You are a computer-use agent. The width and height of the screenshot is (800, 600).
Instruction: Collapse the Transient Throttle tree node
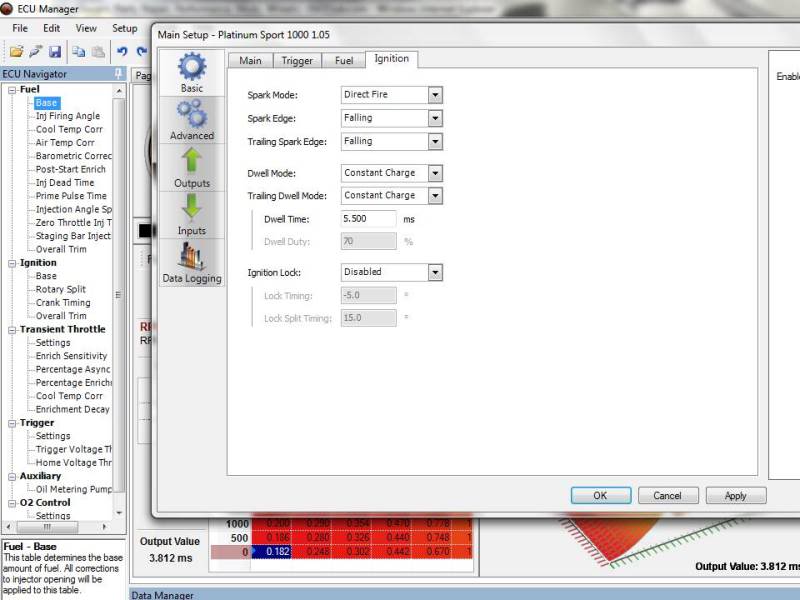pyautogui.click(x=12, y=330)
